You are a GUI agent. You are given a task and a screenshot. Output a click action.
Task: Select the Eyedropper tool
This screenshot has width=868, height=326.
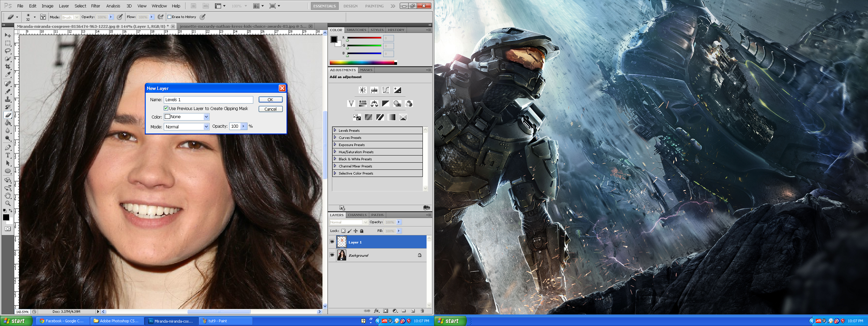coord(8,74)
